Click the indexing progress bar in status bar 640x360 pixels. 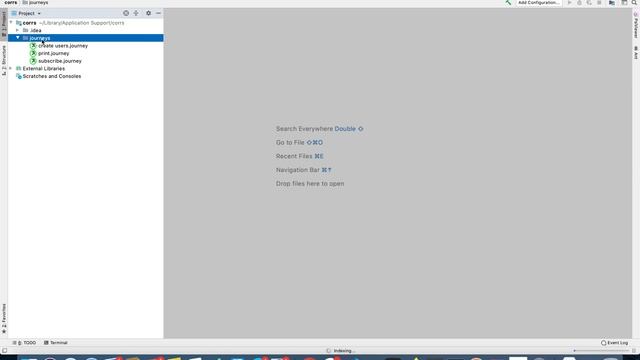pos(602,351)
